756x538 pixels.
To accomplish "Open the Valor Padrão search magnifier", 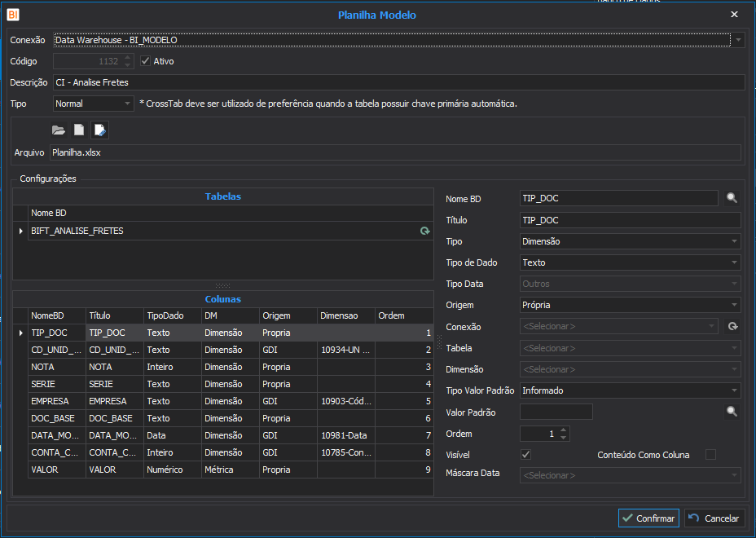I will pos(732,412).
